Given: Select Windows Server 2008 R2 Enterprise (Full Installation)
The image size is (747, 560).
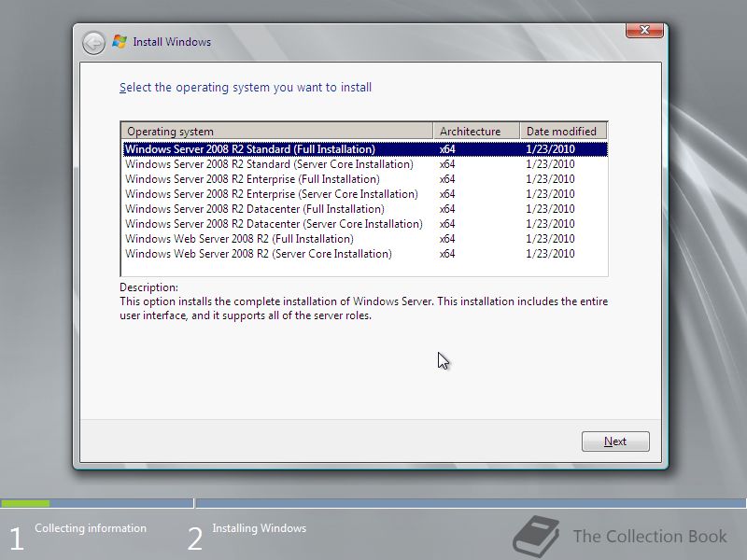Looking at the screenshot, I should [x=365, y=179].
